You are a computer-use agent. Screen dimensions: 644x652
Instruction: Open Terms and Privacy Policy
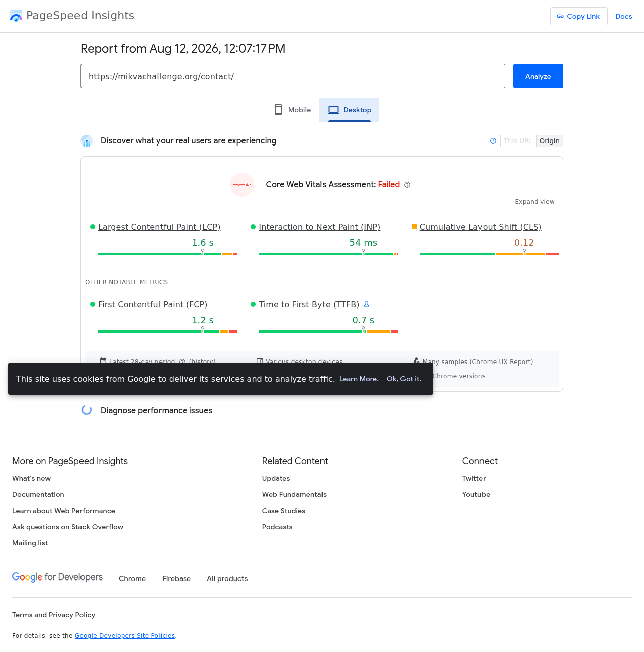tap(53, 615)
